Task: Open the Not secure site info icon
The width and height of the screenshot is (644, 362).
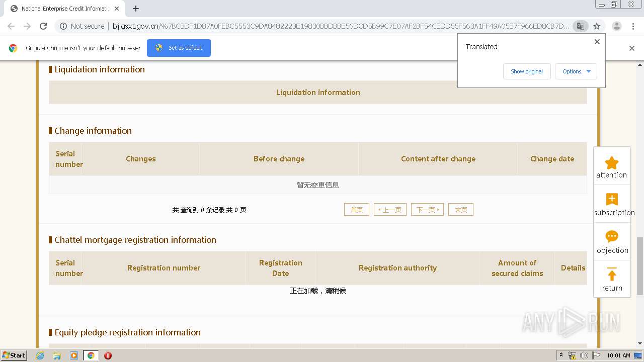Action: 63,26
